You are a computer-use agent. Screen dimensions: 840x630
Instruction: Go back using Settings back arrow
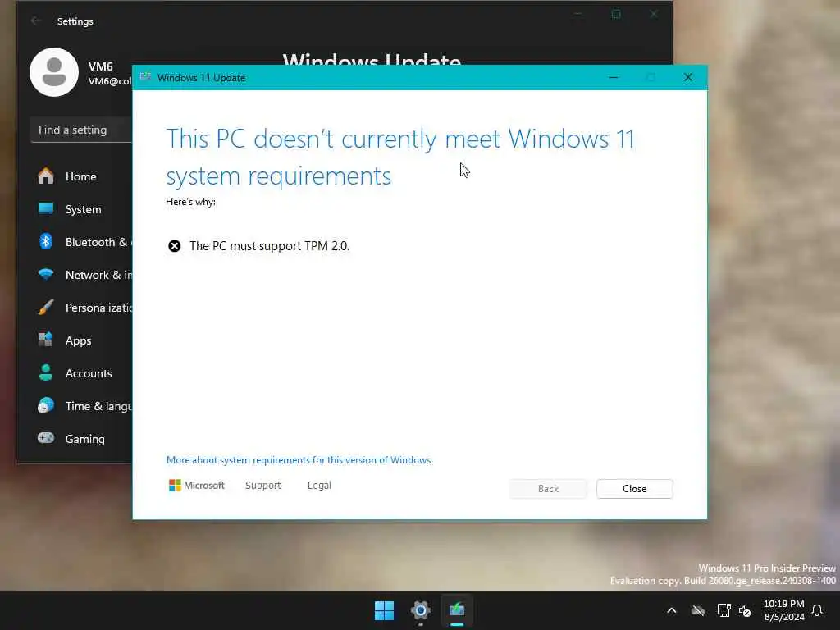tap(36, 21)
